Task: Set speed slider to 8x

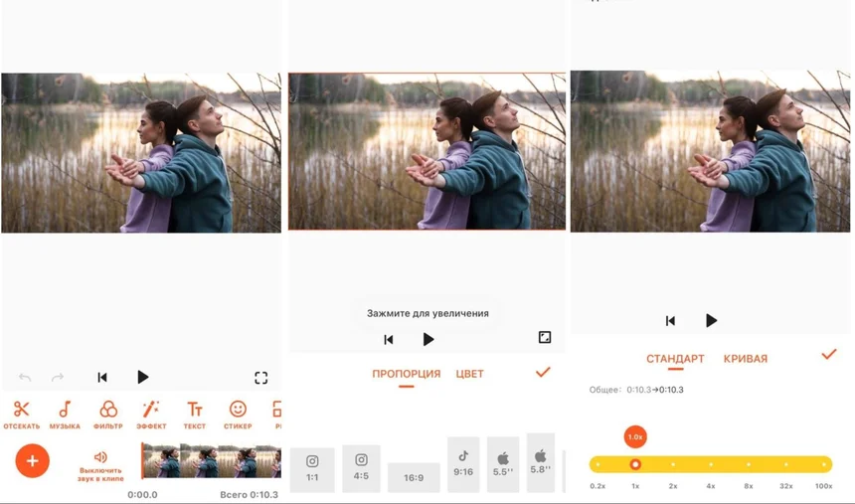Action: (x=748, y=464)
